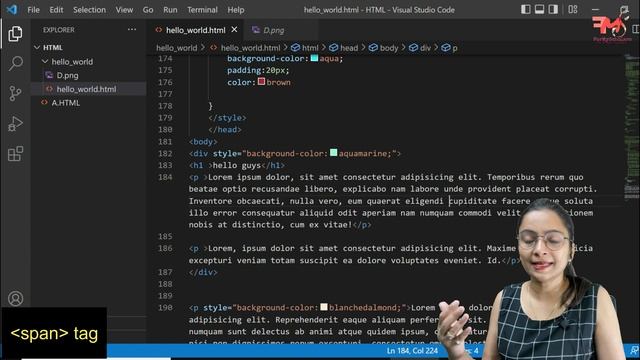Click the </style> closing tag text
640x360 pixels.
(x=227, y=118)
